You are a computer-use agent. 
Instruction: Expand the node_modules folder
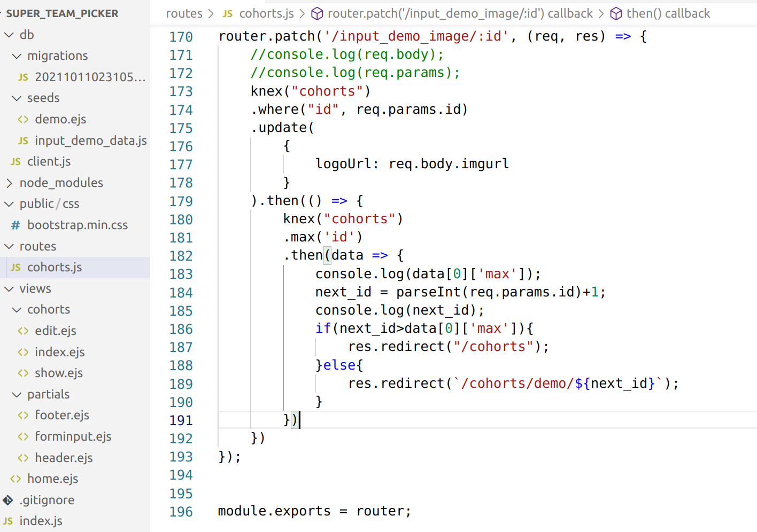point(9,182)
